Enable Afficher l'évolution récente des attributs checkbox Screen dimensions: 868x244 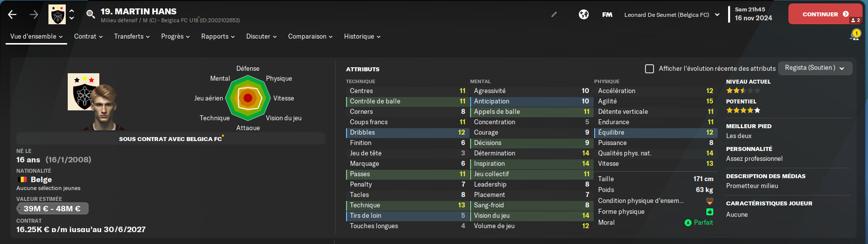(x=650, y=69)
